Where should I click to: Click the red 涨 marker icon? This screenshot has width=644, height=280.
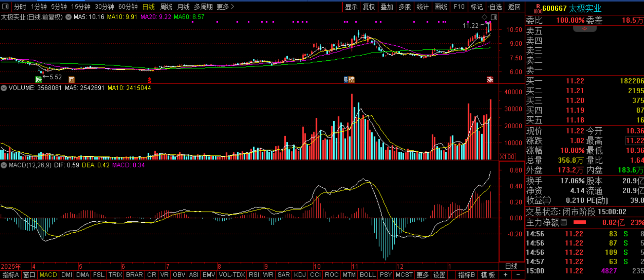(490, 80)
